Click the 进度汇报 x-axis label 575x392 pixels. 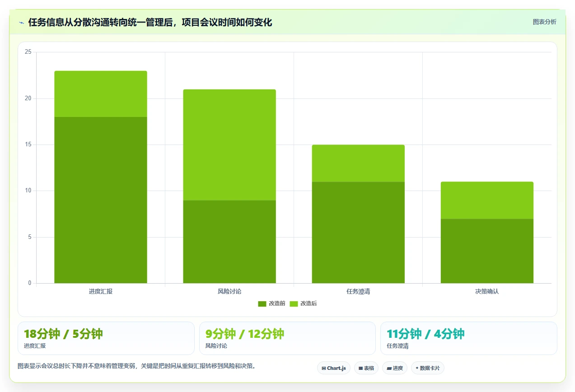(101, 292)
